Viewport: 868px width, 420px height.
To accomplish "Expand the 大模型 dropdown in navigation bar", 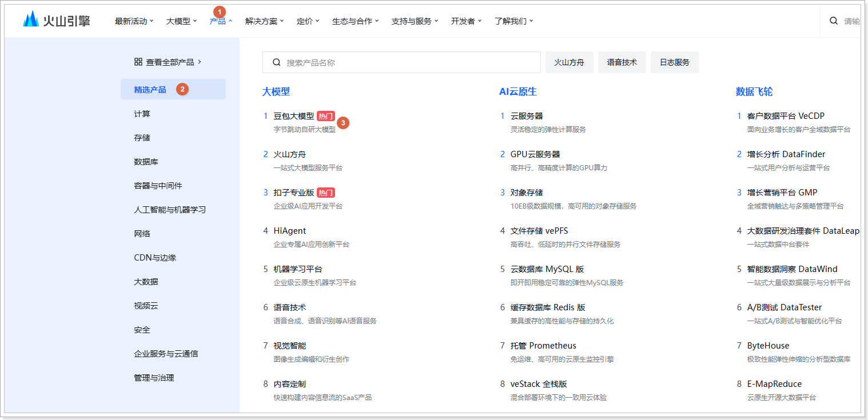I will pos(181,21).
